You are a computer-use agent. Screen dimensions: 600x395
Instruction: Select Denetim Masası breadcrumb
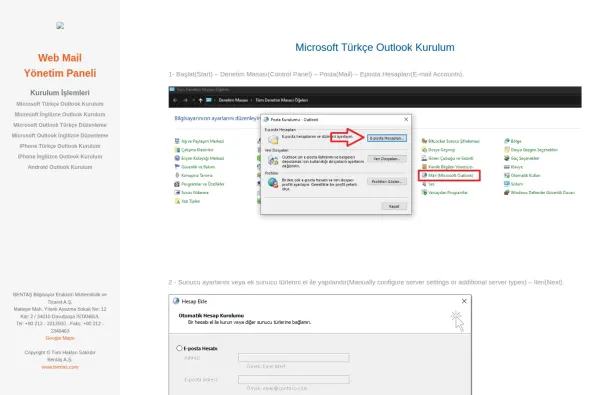[x=233, y=100]
